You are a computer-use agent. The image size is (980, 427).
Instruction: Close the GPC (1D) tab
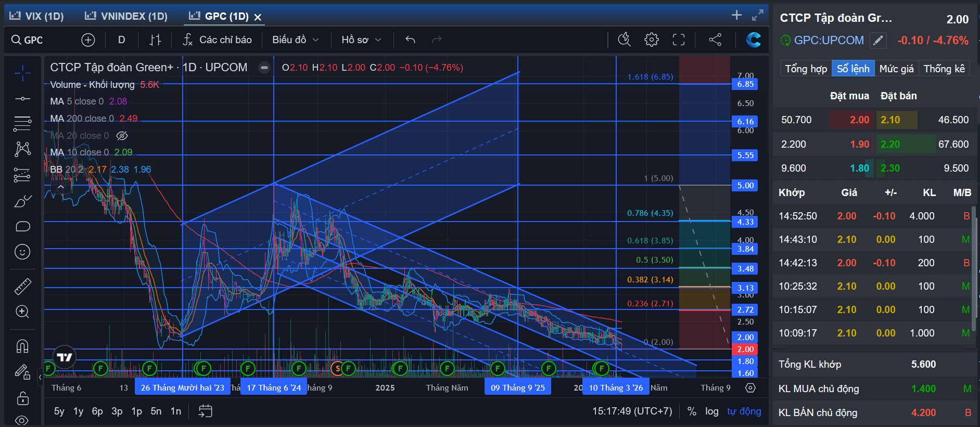pyautogui.click(x=258, y=17)
